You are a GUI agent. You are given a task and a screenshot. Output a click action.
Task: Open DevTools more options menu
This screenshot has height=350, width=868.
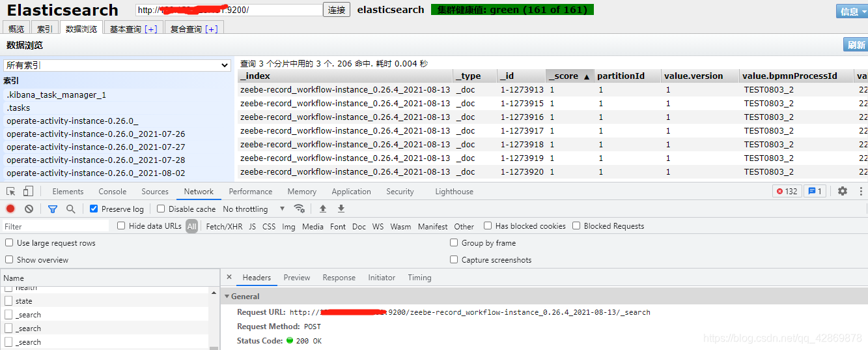[x=860, y=191]
